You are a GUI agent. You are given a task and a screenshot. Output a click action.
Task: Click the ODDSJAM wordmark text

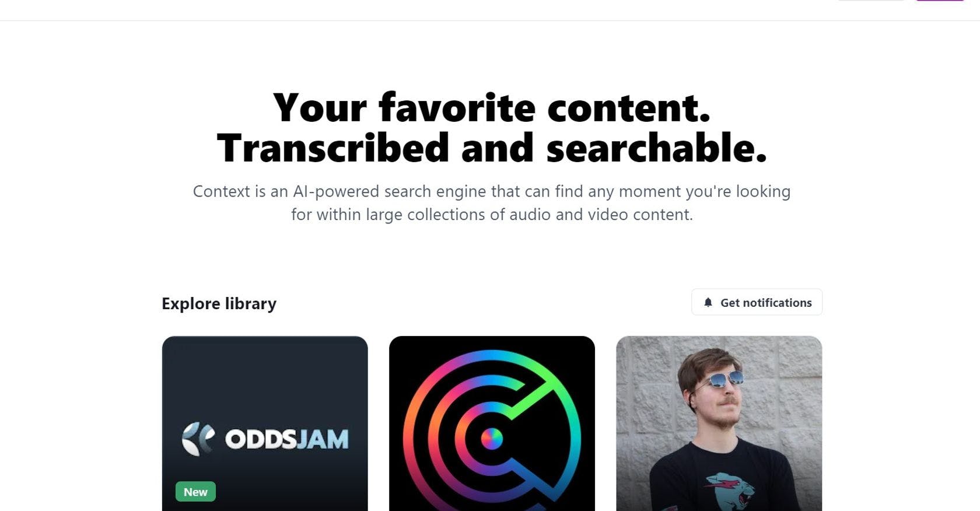[287, 439]
